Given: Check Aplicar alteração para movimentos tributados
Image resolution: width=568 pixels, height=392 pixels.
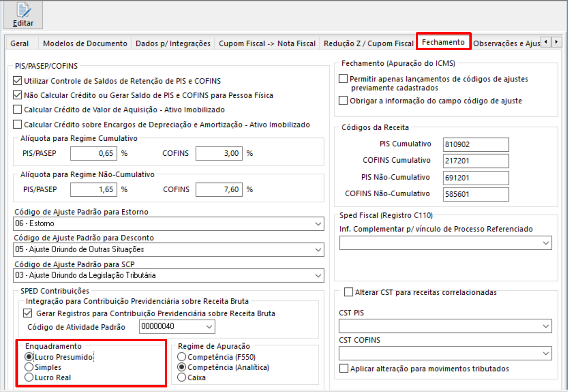Looking at the screenshot, I should pyautogui.click(x=344, y=368).
